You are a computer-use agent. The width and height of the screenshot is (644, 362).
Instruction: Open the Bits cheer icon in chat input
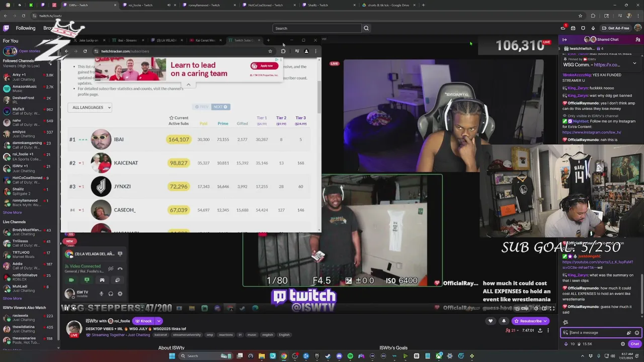click(628, 332)
